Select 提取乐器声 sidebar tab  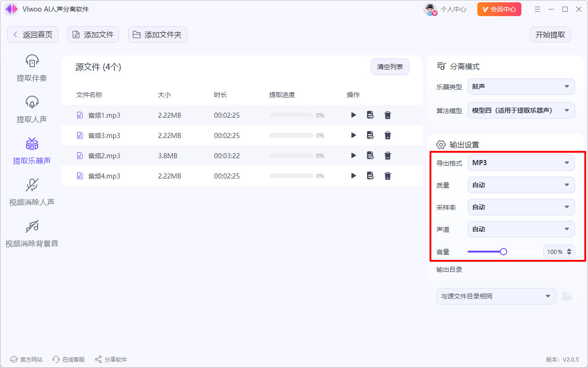click(32, 151)
